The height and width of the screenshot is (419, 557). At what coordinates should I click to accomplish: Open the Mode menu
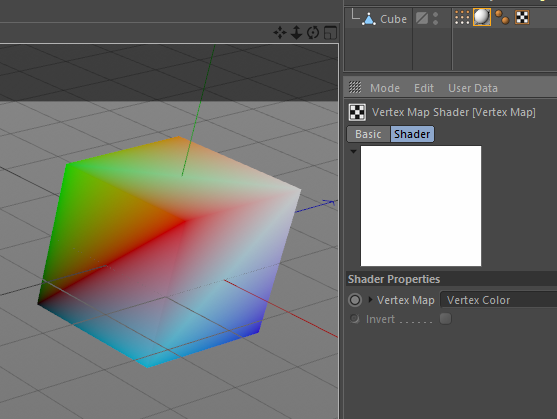385,88
